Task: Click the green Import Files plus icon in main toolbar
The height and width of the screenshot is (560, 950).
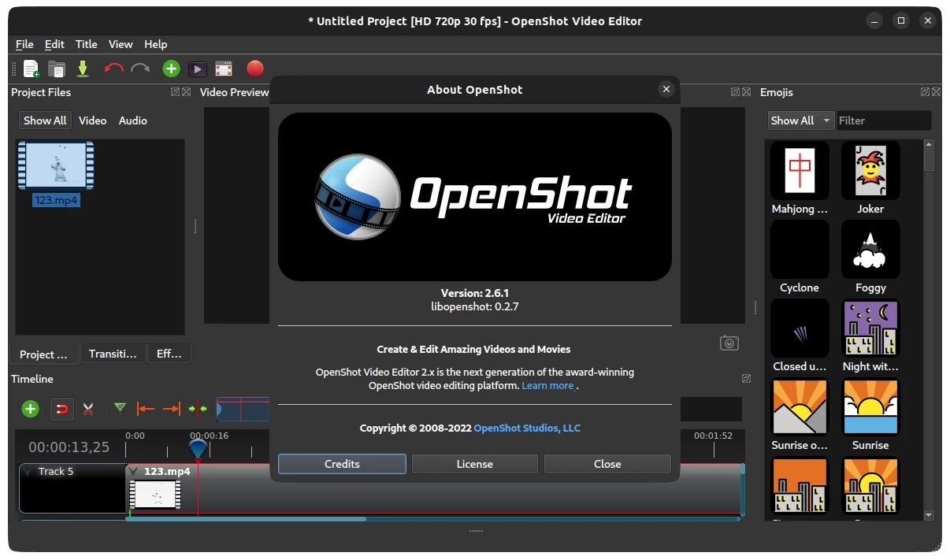Action: pos(171,69)
